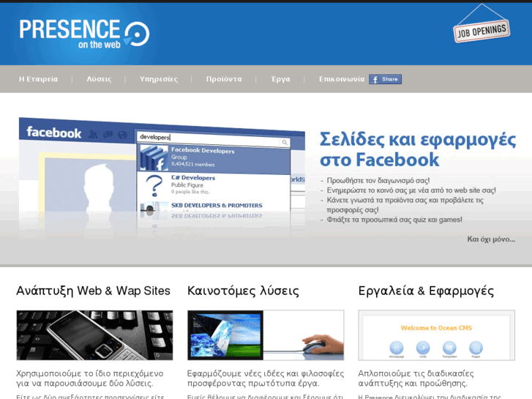This screenshot has width=532, height=399.
Task: Click the Καινοτόμες λύσεις heading
Action: click(x=243, y=291)
